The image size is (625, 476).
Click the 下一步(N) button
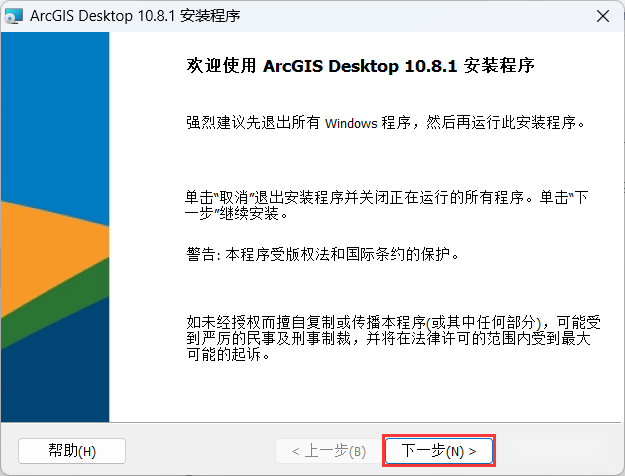[x=438, y=451]
